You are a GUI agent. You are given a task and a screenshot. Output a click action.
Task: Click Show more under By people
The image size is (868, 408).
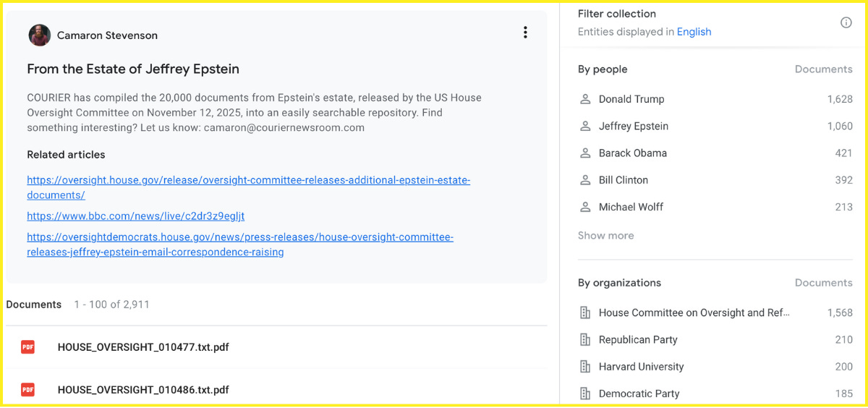605,235
